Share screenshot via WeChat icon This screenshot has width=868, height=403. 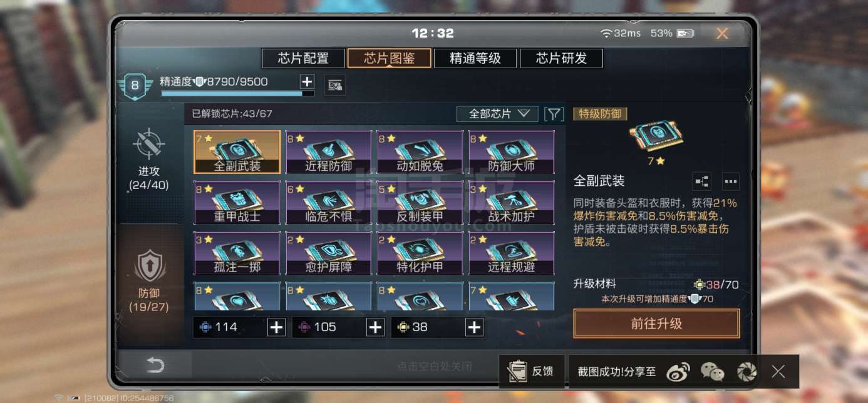pos(712,372)
